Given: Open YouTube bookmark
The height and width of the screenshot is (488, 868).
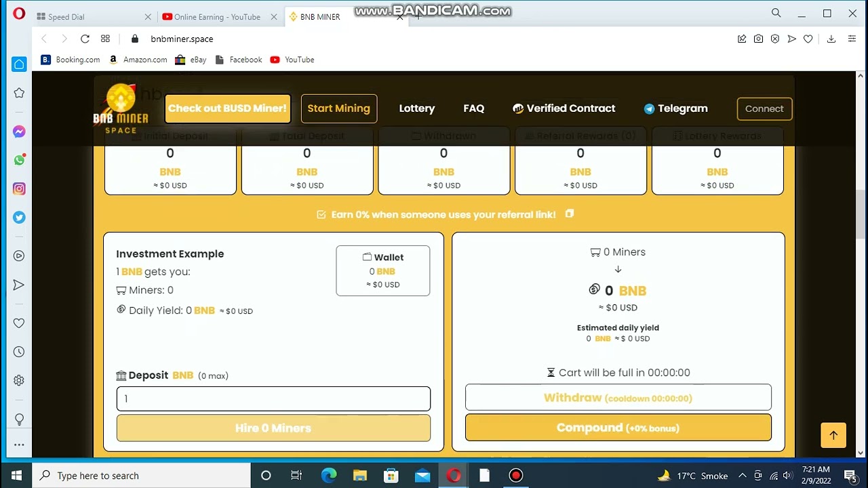Looking at the screenshot, I should (292, 60).
